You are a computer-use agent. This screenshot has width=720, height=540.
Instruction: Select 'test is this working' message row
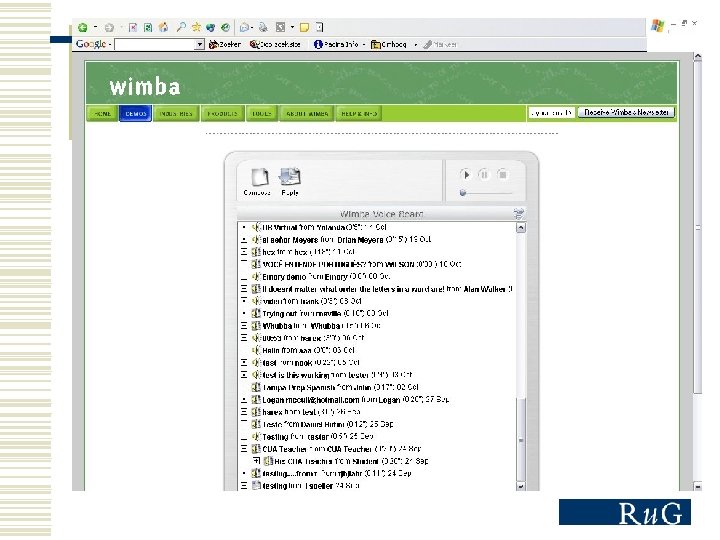(x=338, y=375)
